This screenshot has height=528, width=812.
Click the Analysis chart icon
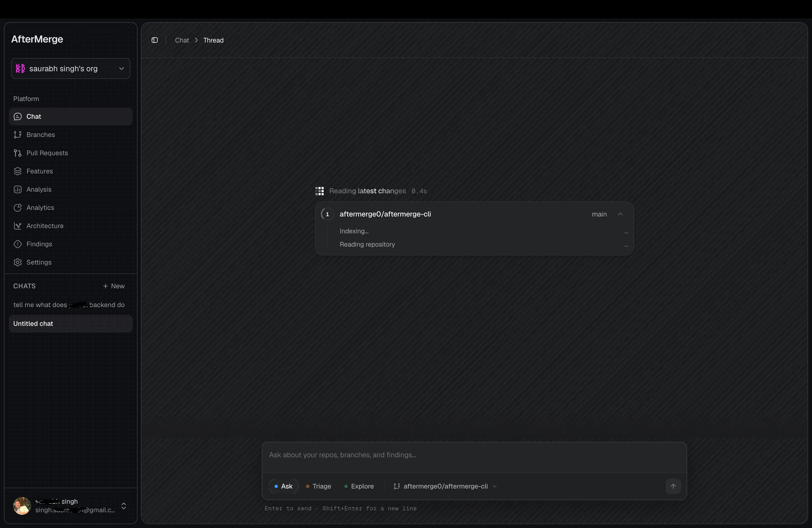pos(18,189)
